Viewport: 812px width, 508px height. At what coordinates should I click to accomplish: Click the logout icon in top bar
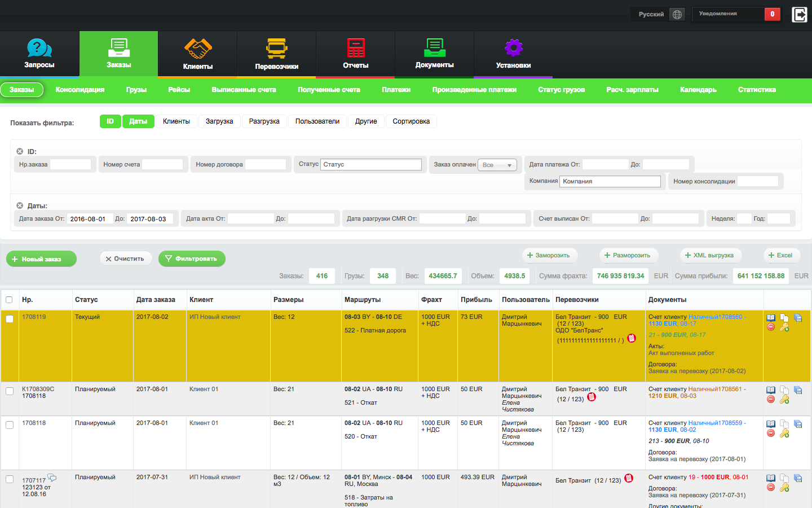coord(799,14)
